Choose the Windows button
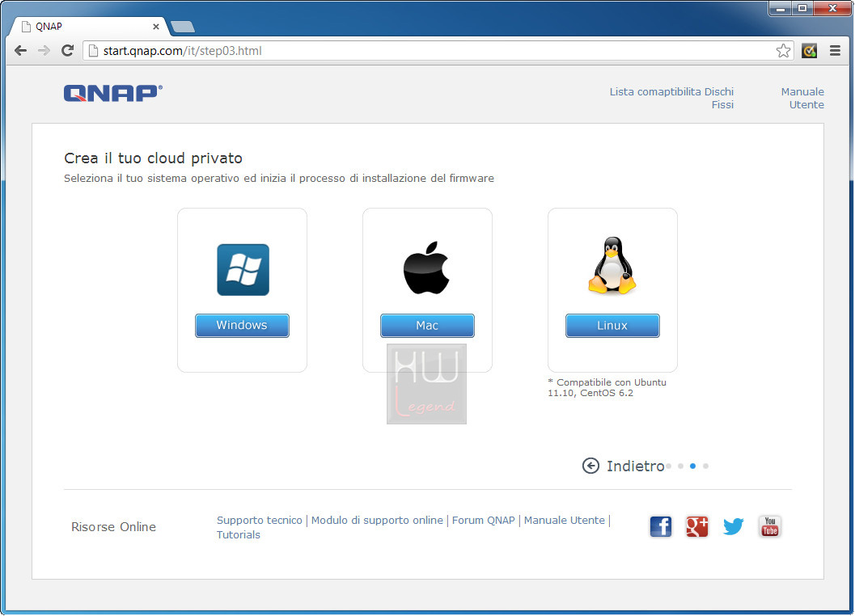The width and height of the screenshot is (855, 616). pos(242,326)
